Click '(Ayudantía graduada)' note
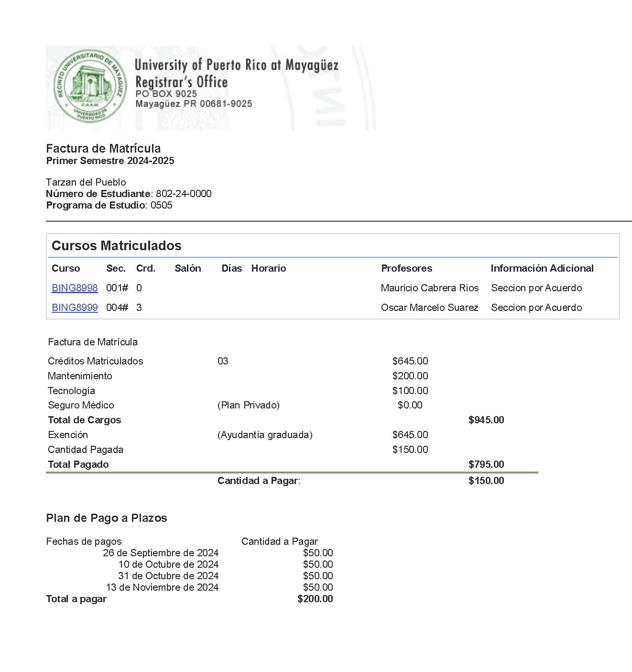This screenshot has height=672, width=632. (265, 435)
